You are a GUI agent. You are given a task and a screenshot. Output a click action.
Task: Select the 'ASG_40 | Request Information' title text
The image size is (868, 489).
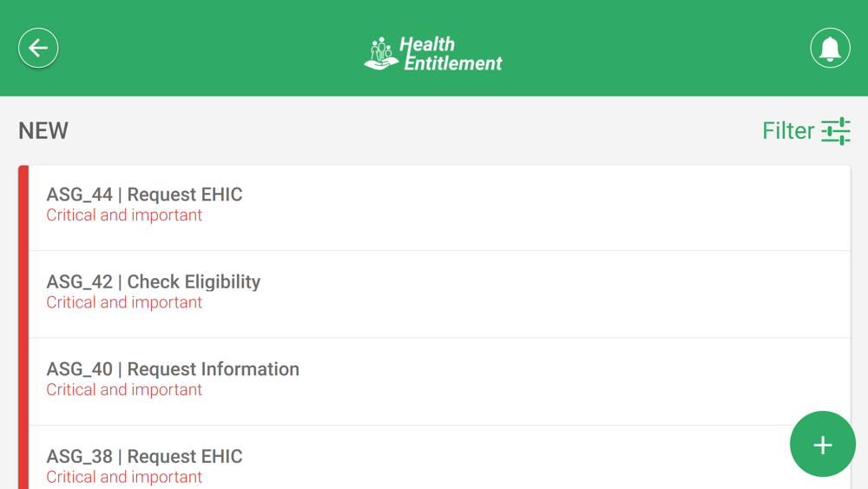click(x=173, y=369)
